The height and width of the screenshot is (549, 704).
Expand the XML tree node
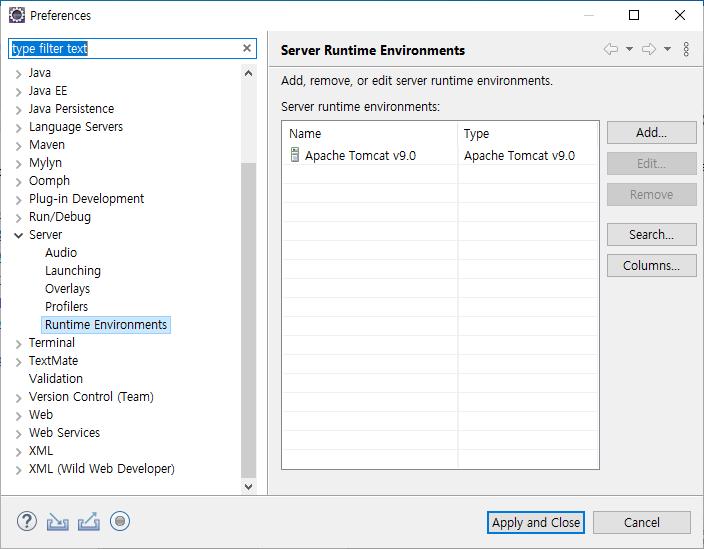[18, 452]
